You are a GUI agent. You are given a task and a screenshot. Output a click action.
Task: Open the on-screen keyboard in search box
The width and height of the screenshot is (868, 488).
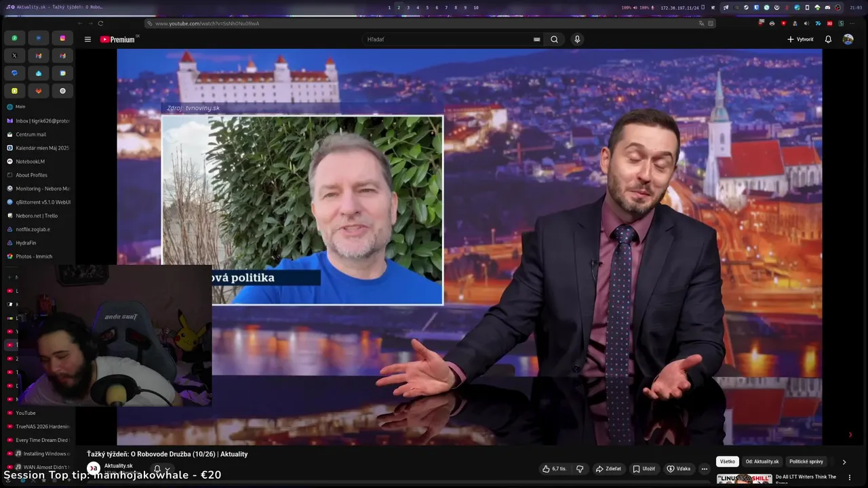(x=536, y=39)
